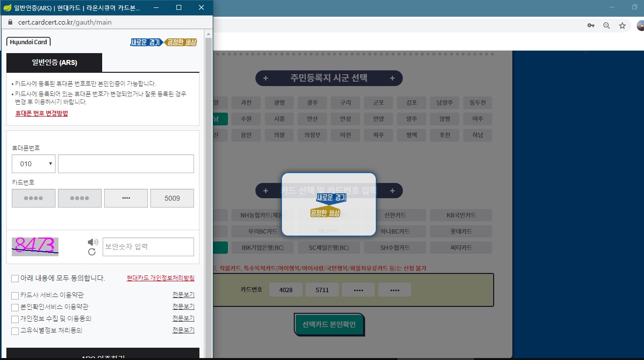Choose KB국민카드 in background page
644x360 pixels.
pyautogui.click(x=461, y=215)
